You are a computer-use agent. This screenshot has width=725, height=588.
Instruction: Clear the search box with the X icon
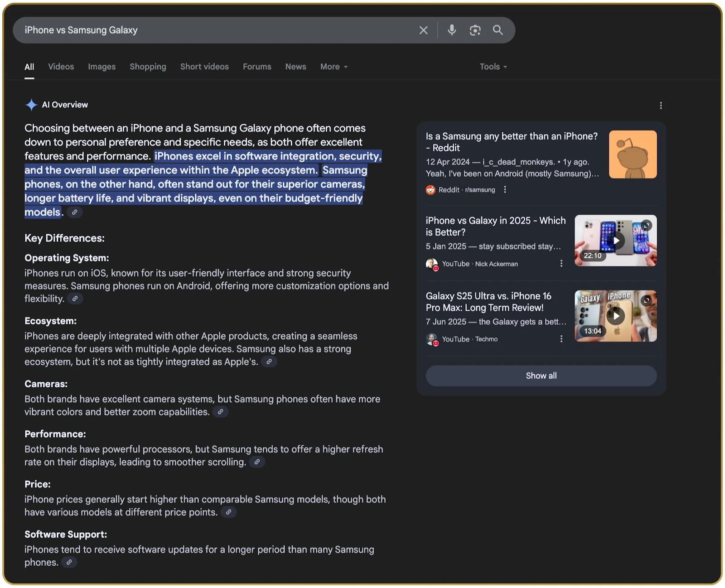(x=423, y=30)
